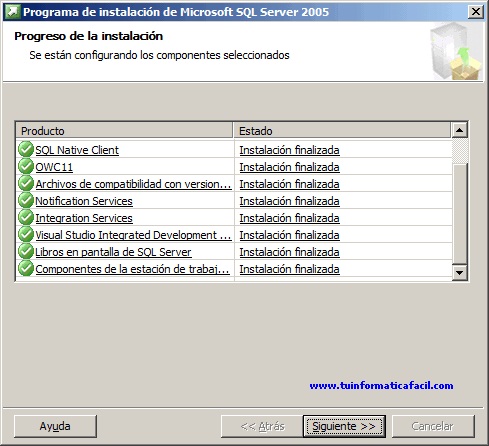View Instalación finalizada status for SQL Native Client
This screenshot has width=489, height=446.
coord(289,150)
